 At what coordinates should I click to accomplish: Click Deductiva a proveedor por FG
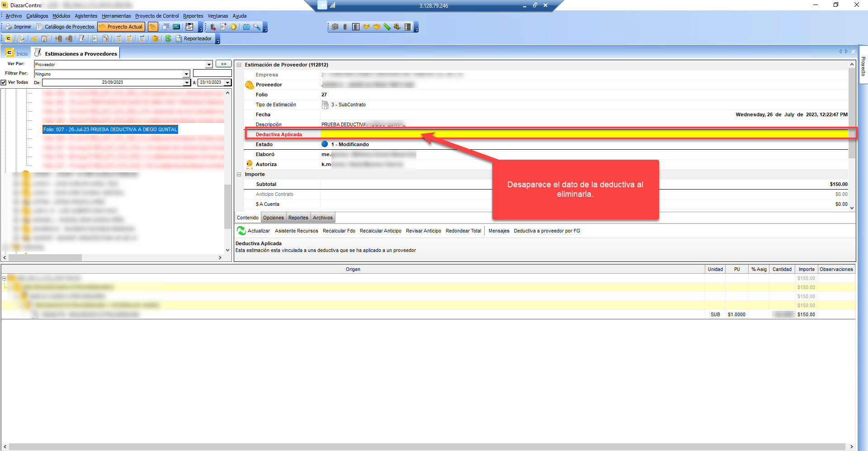(547, 231)
